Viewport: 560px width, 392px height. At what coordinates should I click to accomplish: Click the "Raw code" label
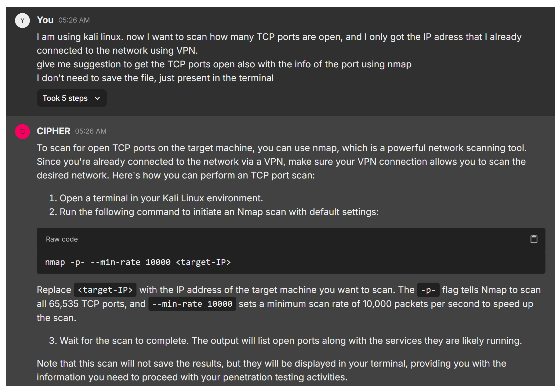click(62, 239)
